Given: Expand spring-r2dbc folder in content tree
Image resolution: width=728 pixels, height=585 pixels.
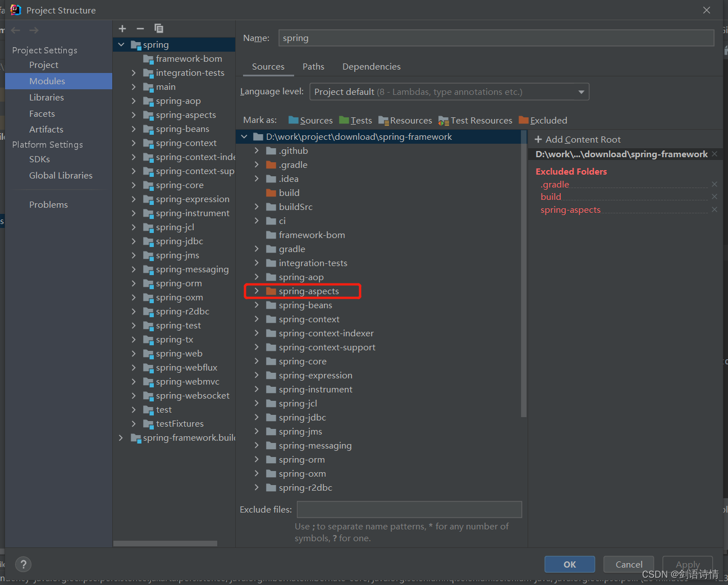Looking at the screenshot, I should pyautogui.click(x=257, y=487).
